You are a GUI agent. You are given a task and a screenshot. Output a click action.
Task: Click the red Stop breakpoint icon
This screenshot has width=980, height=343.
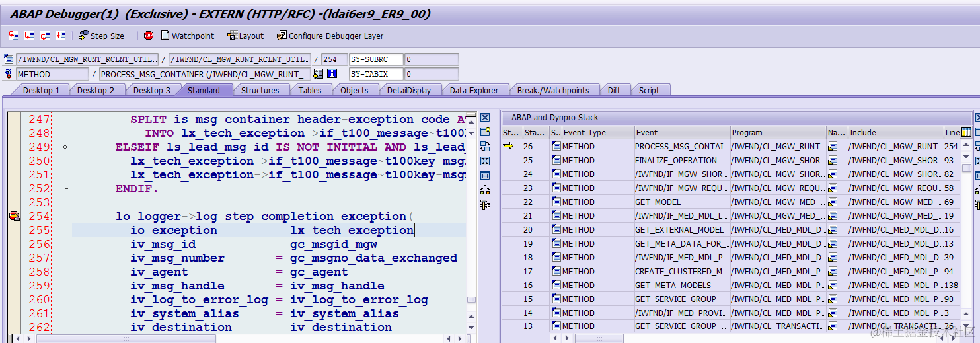click(149, 36)
